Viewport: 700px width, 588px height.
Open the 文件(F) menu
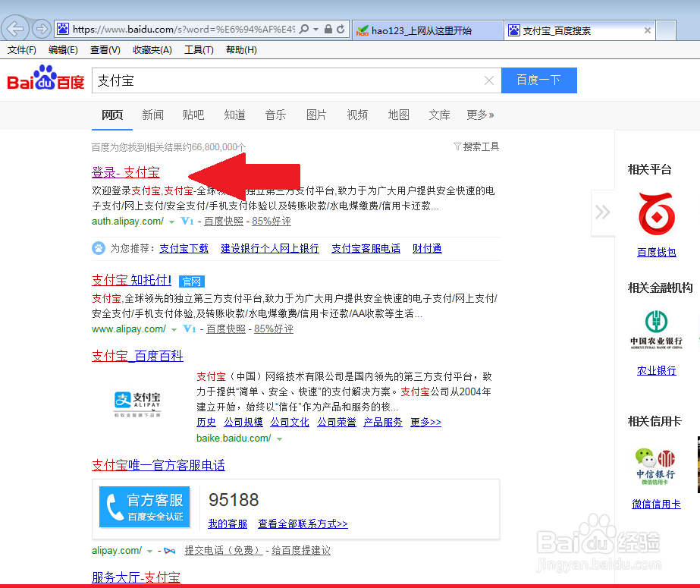click(22, 50)
